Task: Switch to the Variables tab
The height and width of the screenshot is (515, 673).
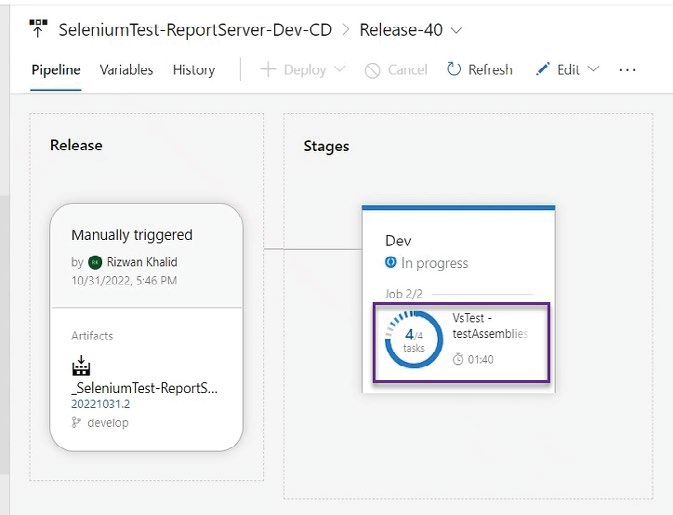Action: click(x=126, y=70)
